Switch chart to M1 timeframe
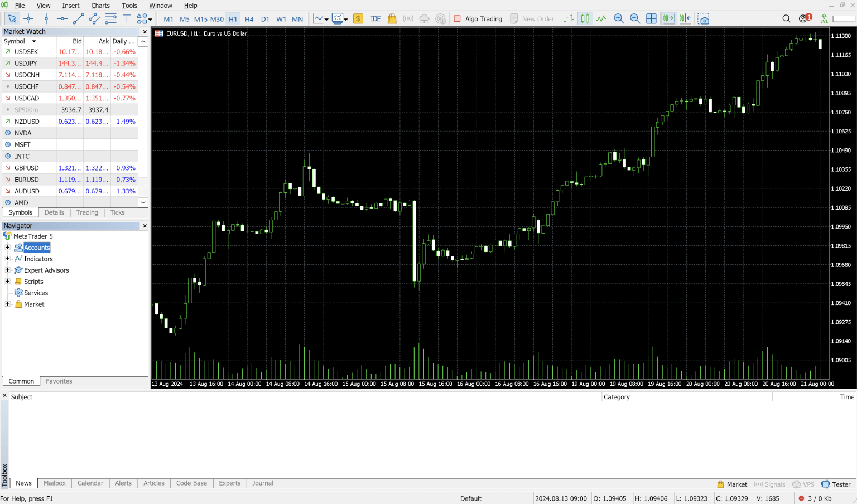Image resolution: width=857 pixels, height=504 pixels. 168,19
